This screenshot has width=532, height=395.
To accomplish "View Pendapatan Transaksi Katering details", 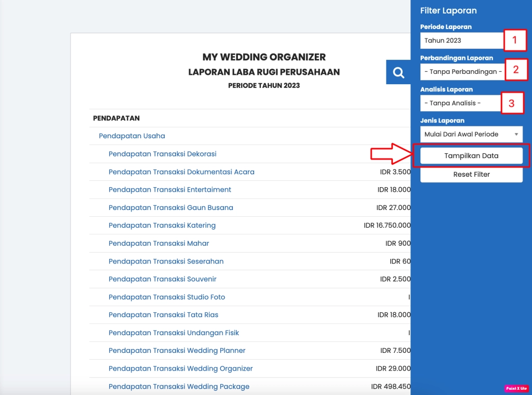I will 162,226.
